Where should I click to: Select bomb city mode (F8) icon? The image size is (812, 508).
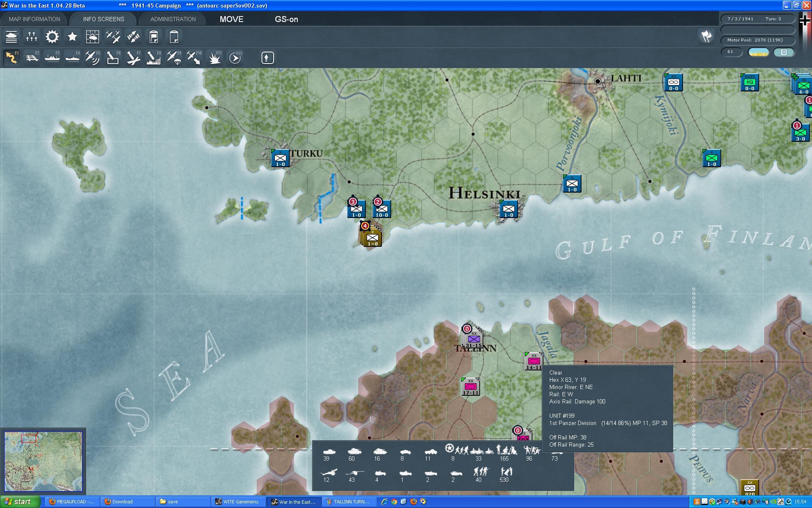click(x=154, y=58)
